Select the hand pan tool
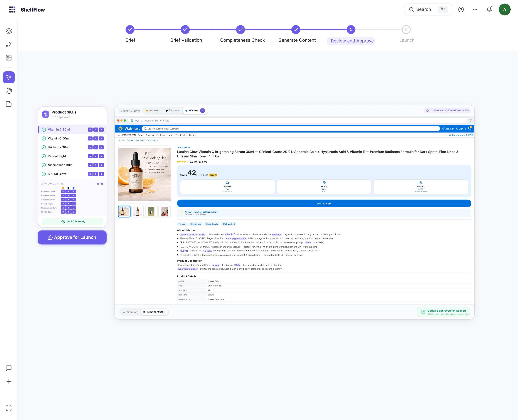This screenshot has width=518, height=420. click(9, 91)
